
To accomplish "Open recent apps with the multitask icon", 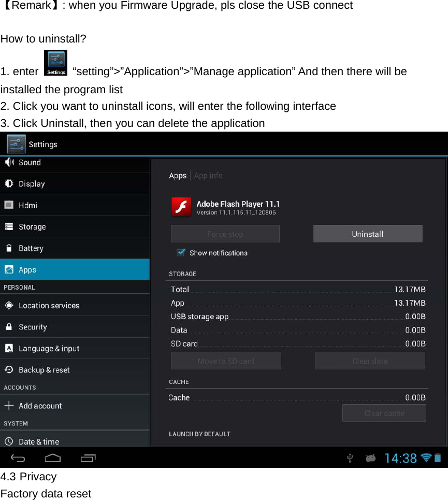I will point(88,458).
